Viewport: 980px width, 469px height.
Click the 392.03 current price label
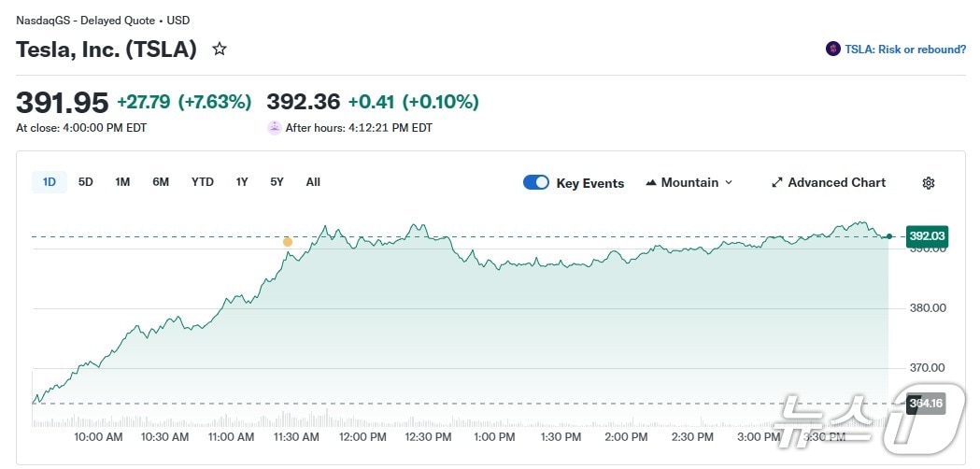[927, 236]
